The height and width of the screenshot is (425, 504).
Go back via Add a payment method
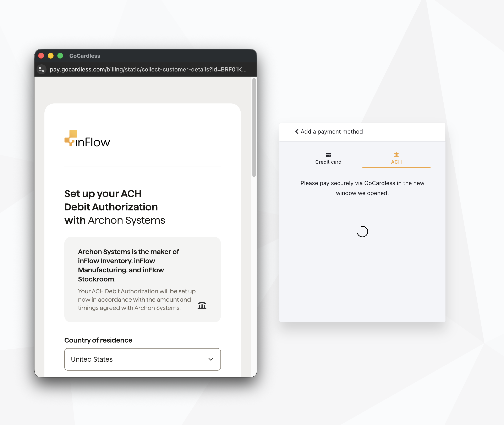(x=329, y=131)
